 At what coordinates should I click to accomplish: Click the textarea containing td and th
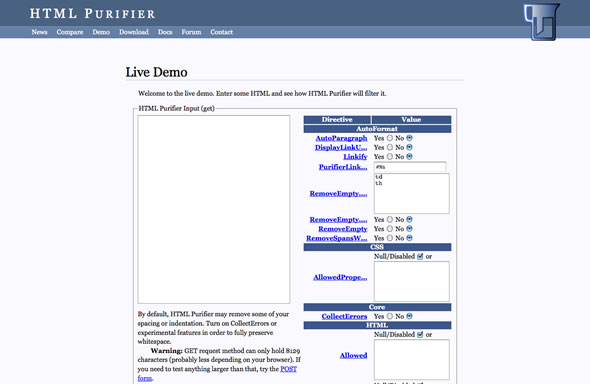pyautogui.click(x=412, y=193)
